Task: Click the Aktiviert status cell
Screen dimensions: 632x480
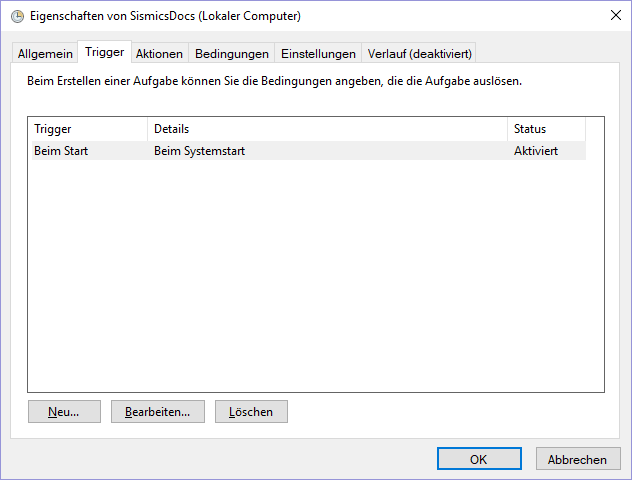Action: point(536,151)
